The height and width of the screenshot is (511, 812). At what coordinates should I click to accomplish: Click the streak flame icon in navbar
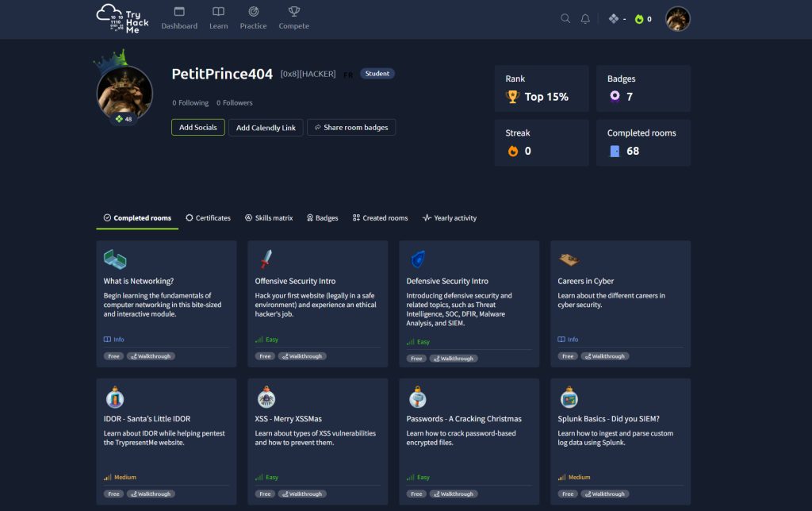click(639, 19)
